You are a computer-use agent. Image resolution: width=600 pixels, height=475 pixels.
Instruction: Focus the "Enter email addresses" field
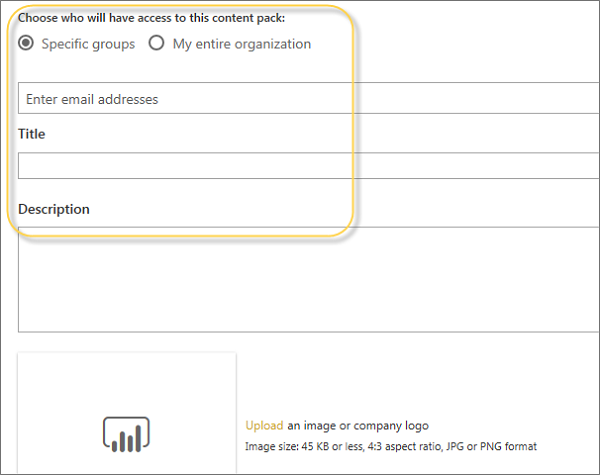(x=300, y=99)
